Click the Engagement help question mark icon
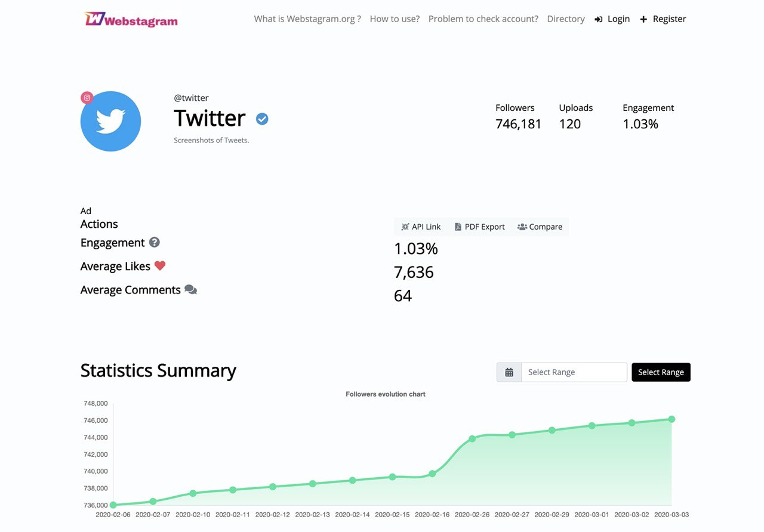The width and height of the screenshot is (764, 532). 155,242
